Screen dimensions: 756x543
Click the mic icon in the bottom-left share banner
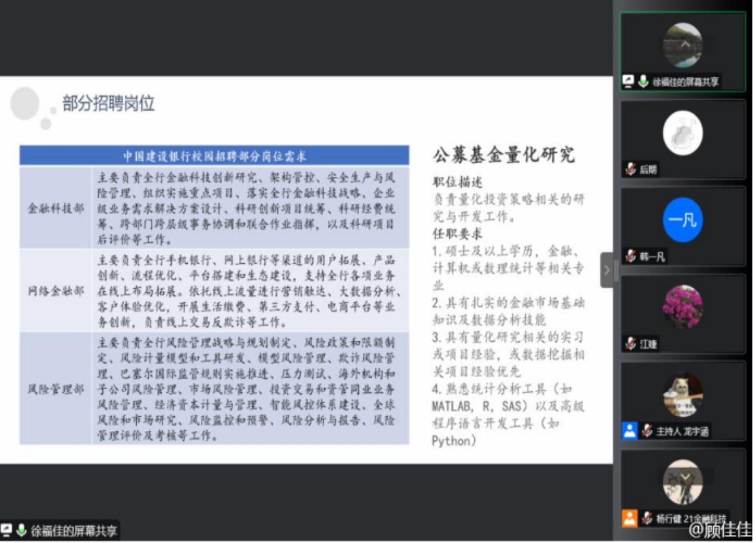click(21, 530)
